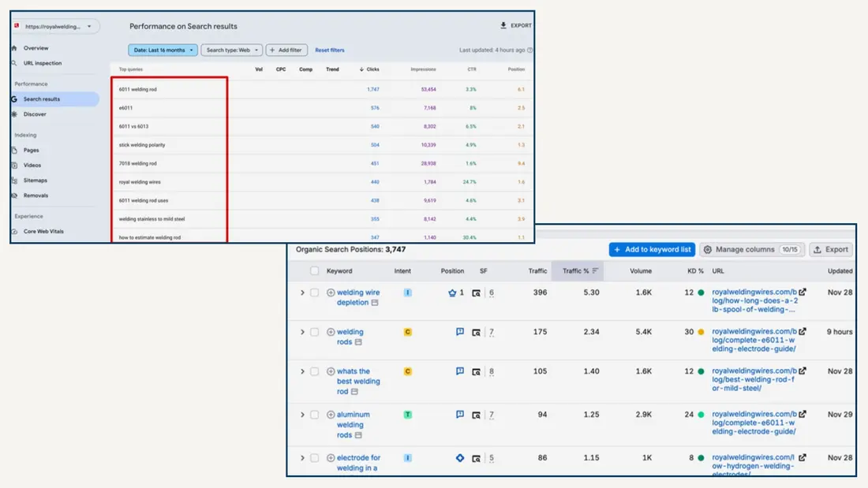Open Videos under Indexing

tap(32, 165)
